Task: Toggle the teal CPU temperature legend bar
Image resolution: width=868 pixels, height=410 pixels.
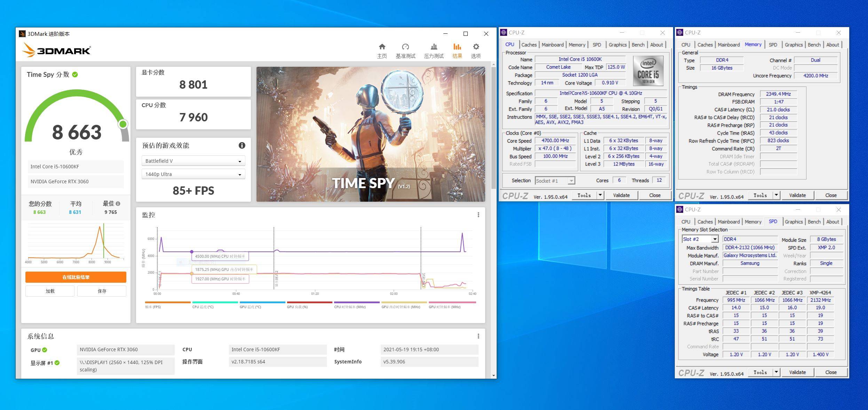Action: click(215, 303)
